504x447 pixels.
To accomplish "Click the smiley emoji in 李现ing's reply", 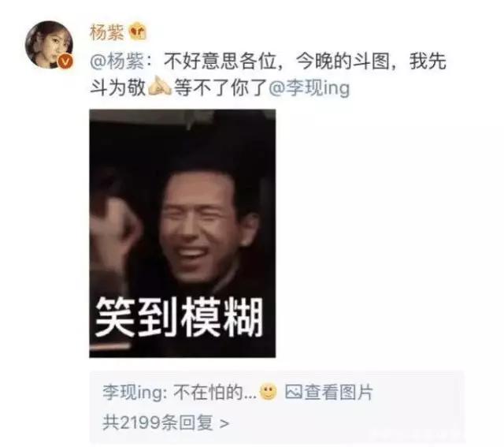I will [268, 392].
